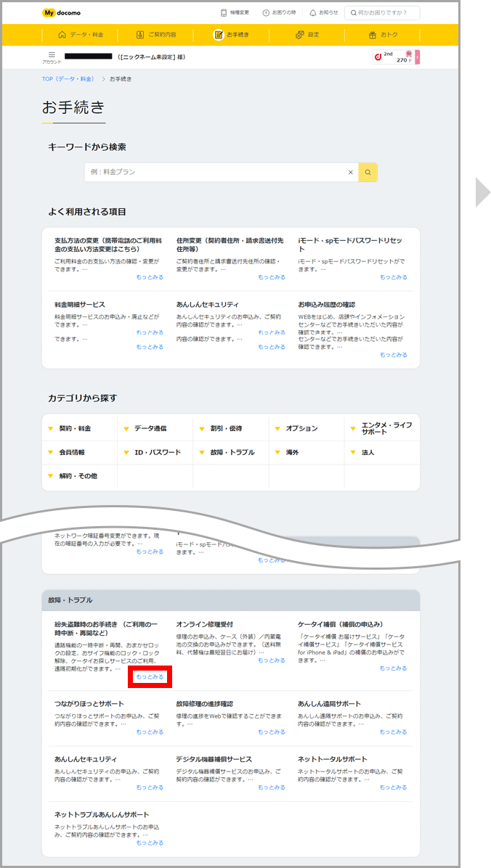Click the 例：料金プラン keyword field

coord(214,172)
